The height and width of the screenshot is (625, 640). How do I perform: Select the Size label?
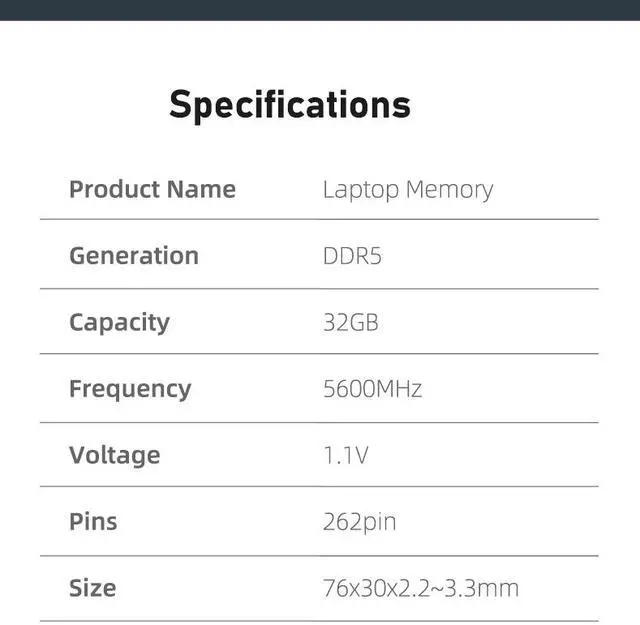(92, 587)
